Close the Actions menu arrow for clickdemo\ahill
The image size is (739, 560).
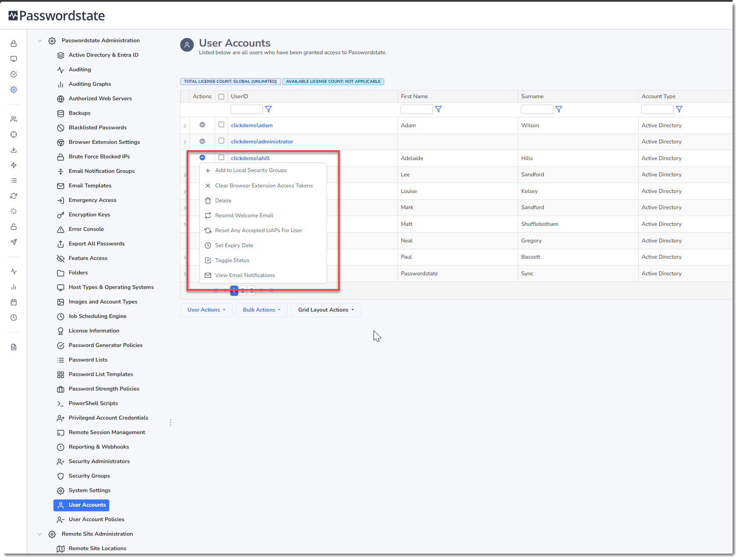[202, 157]
